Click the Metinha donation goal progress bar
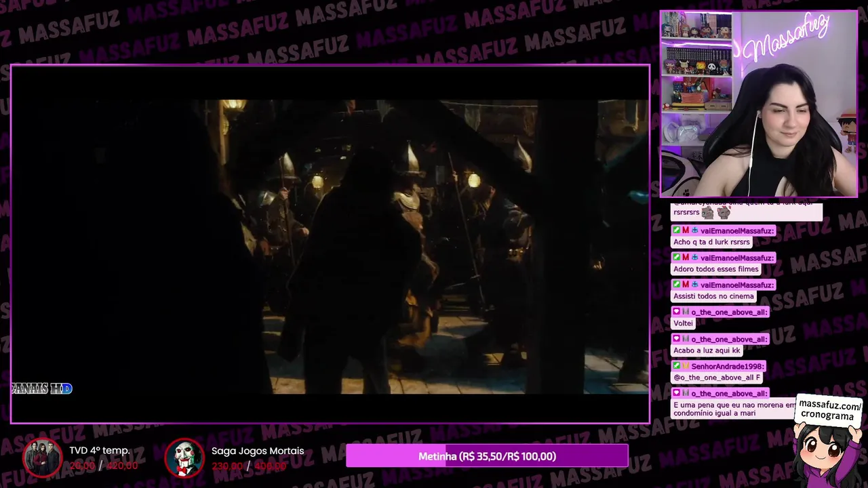 pyautogui.click(x=487, y=456)
